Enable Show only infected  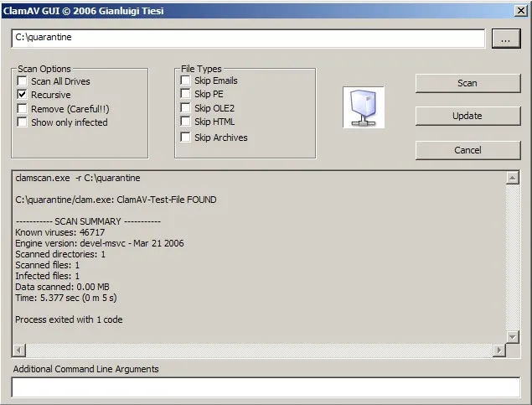22,122
